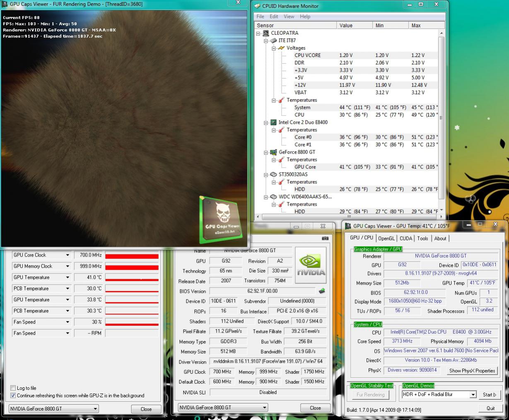
Task: Click the title icon of the FUR Rendering Demo window
Action: (x=5, y=4)
